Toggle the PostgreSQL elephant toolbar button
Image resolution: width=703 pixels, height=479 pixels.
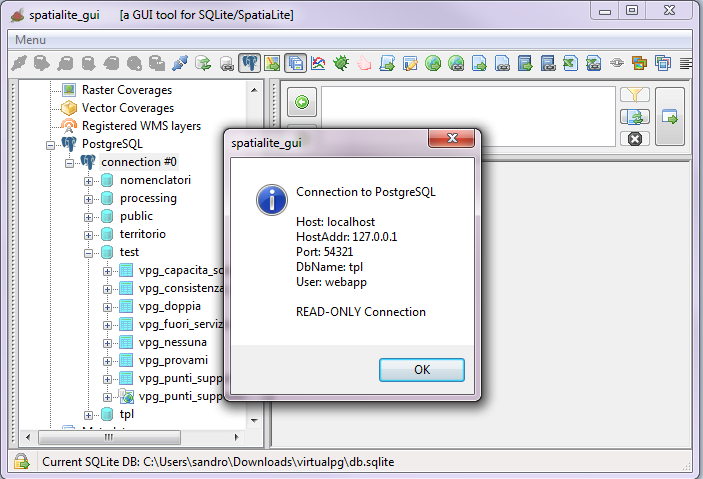(250, 63)
